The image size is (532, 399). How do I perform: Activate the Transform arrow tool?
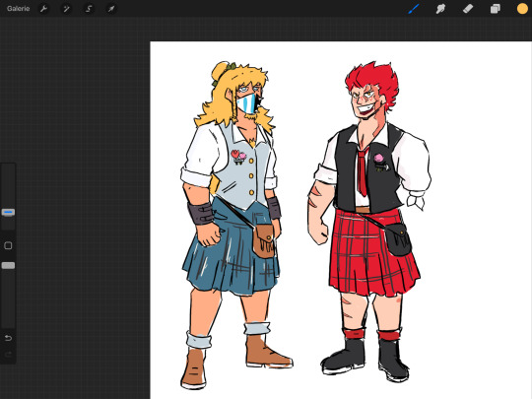[x=111, y=9]
